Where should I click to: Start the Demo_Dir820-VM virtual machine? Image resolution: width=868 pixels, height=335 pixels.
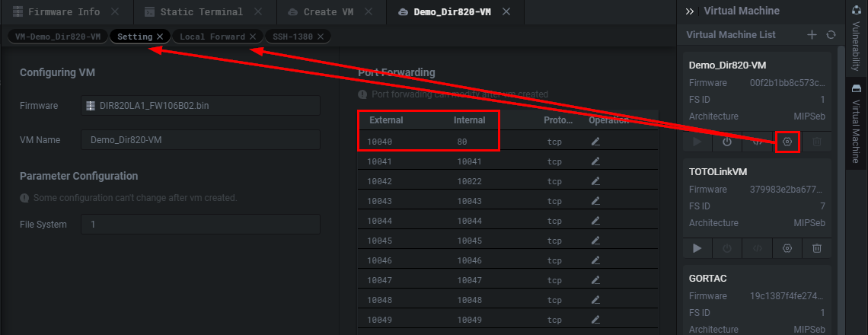pyautogui.click(x=697, y=142)
